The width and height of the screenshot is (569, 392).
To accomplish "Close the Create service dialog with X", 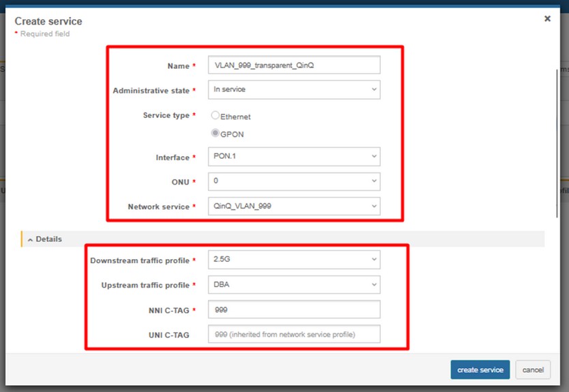I will [x=547, y=19].
